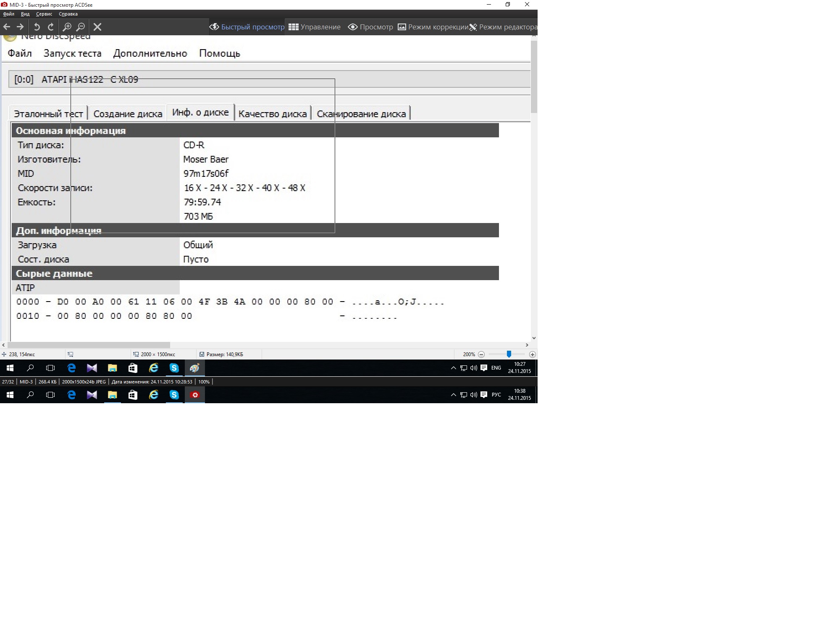
Task: Expand hidden system tray icons
Action: coord(453,395)
